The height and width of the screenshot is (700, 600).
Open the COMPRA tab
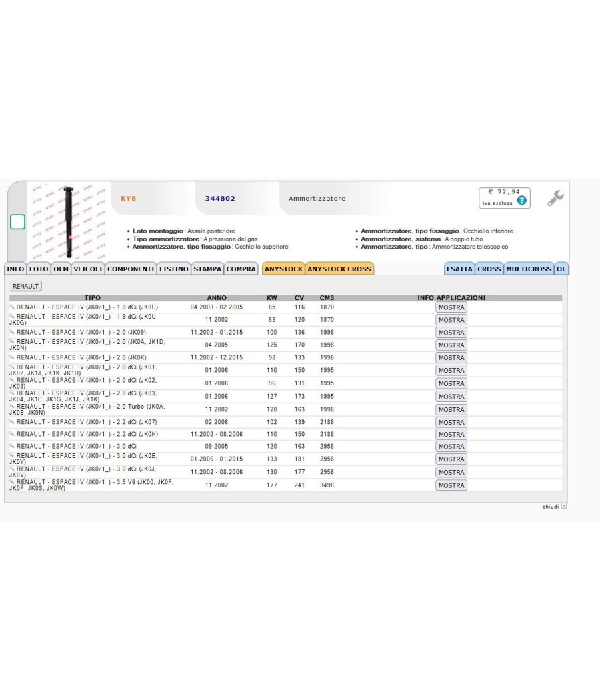pos(241,269)
